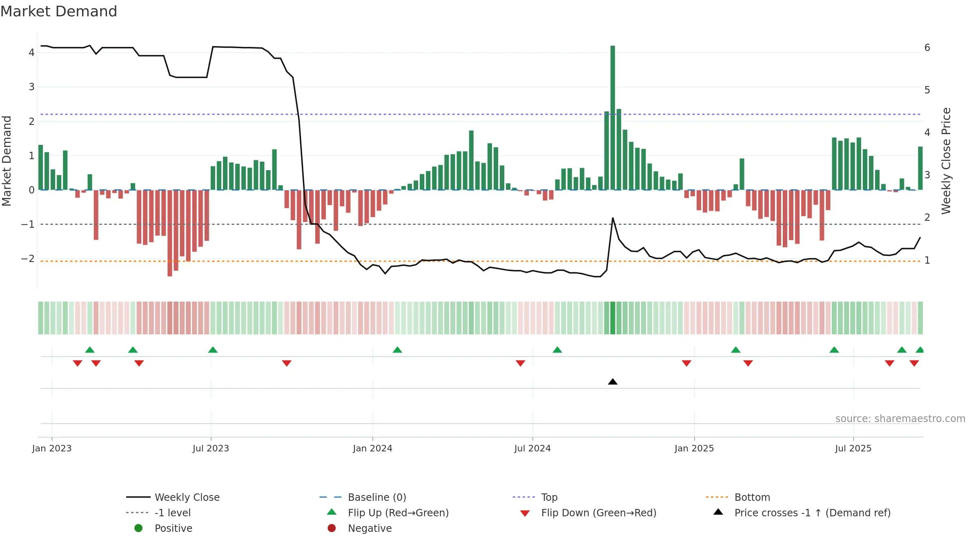Click the Weekly Close Price axis title
The width and height of the screenshot is (980, 551).
[x=946, y=161]
